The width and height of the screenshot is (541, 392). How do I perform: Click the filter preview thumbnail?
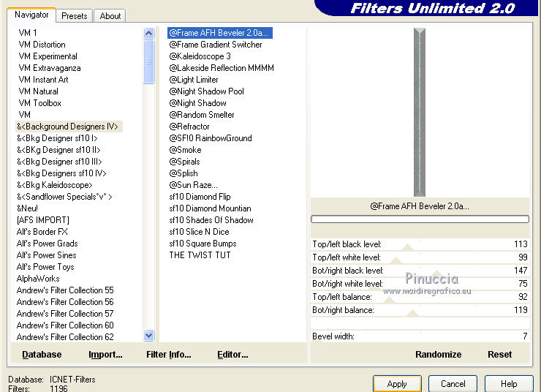(x=420, y=112)
